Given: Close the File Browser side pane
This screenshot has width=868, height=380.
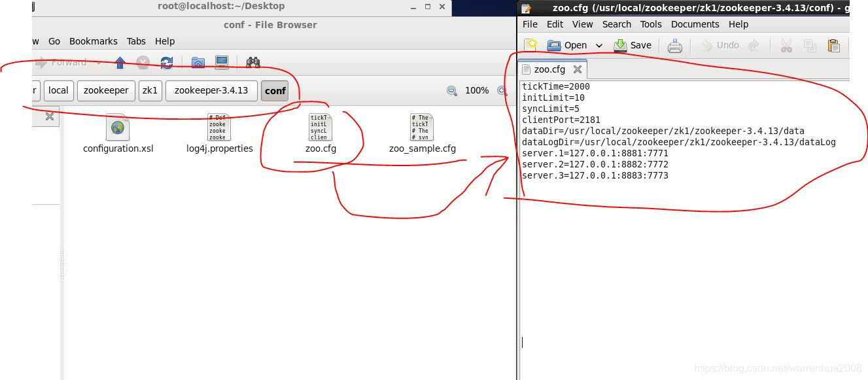Looking at the screenshot, I should 50,117.
